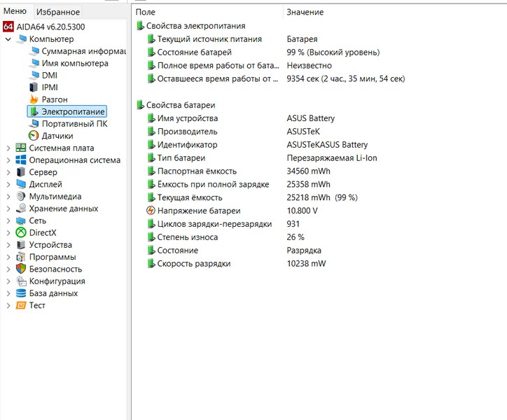
Task: Collapse the Компьютер tree node
Action: point(8,39)
